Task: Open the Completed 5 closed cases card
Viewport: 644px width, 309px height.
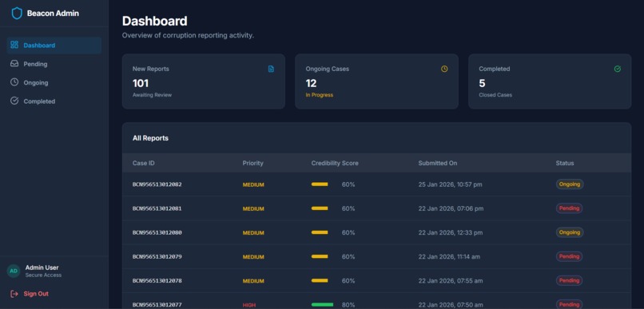Action: (x=550, y=81)
